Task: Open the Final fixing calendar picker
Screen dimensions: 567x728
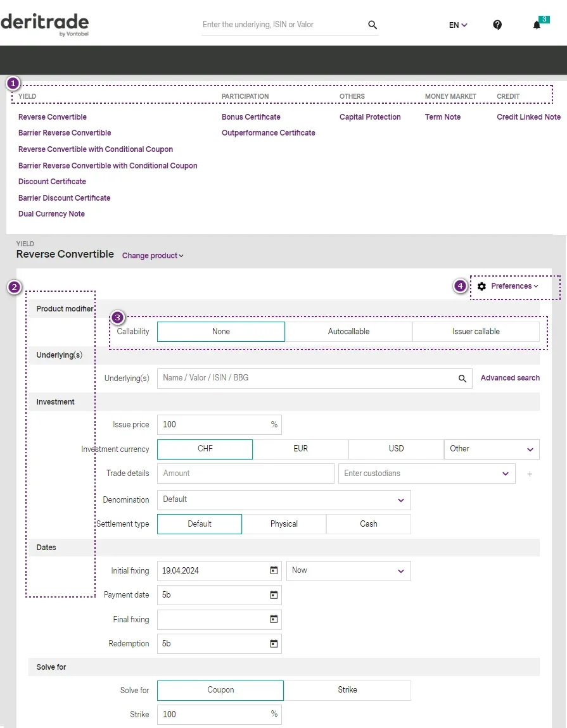Action: 274,619
